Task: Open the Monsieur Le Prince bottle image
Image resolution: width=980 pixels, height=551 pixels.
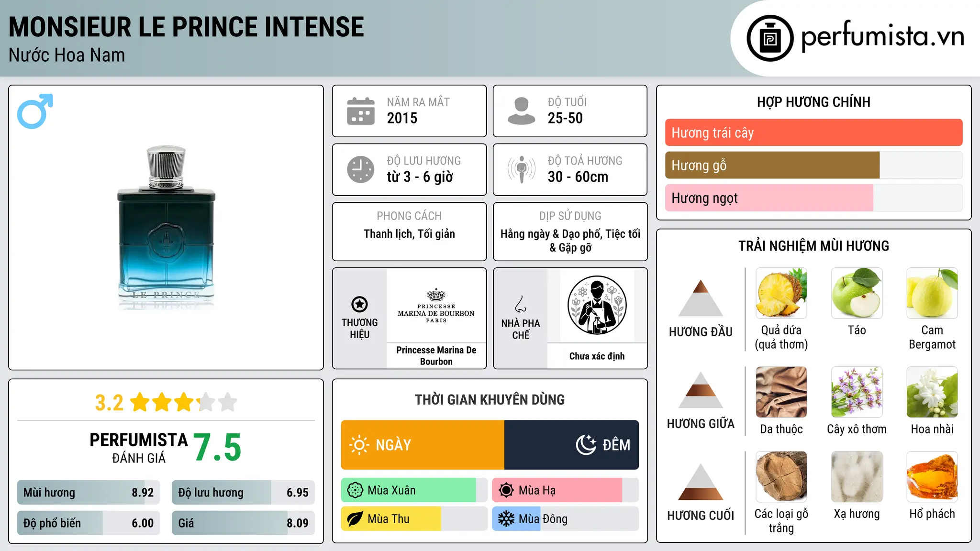Action: click(166, 228)
